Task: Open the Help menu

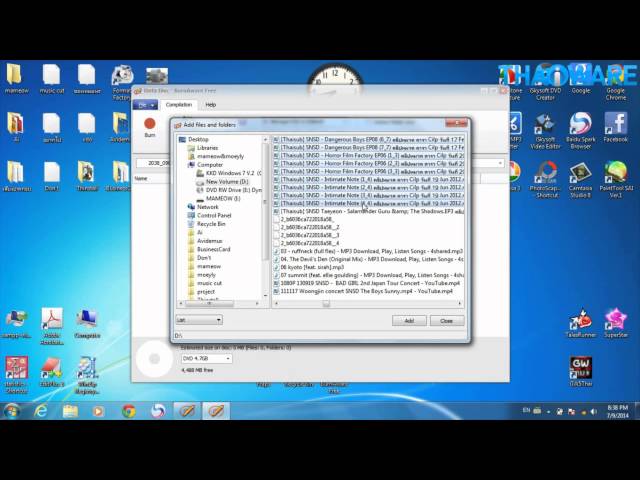Action: (211, 105)
